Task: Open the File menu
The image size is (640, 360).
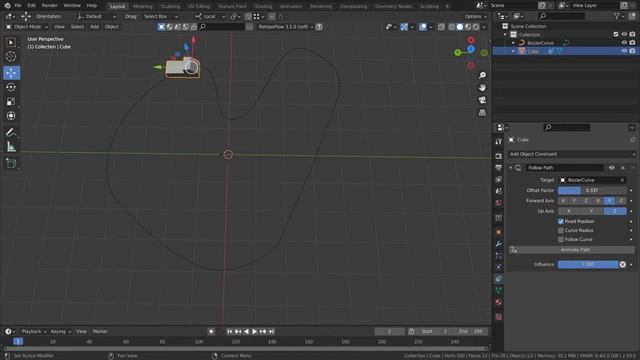Action: (x=18, y=6)
